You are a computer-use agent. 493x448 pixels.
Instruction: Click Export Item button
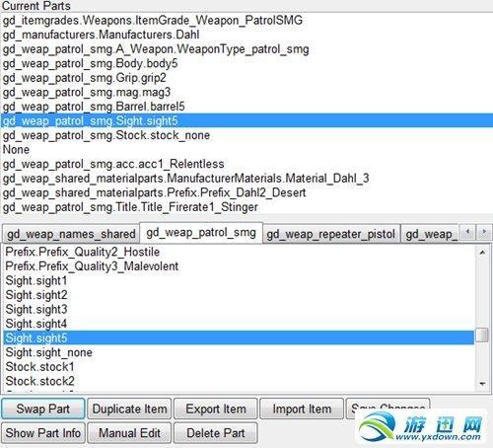click(x=216, y=409)
